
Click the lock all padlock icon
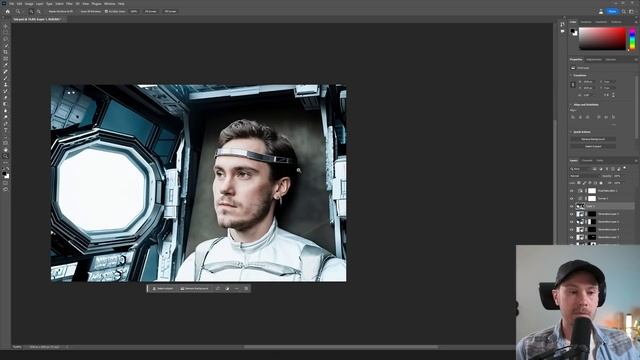[x=601, y=183]
